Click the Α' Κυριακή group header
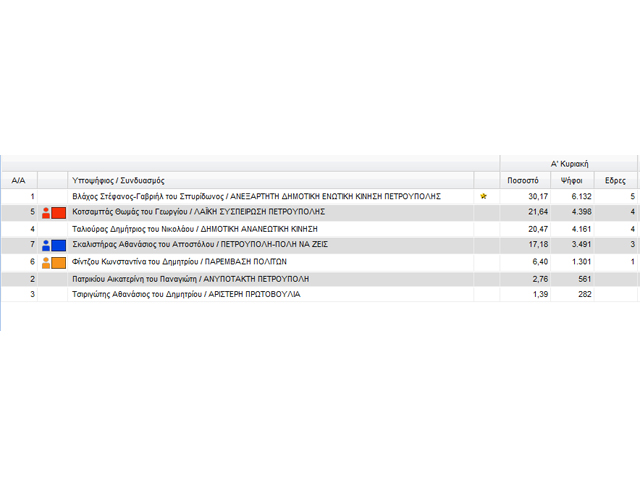640x480 pixels. click(569, 163)
